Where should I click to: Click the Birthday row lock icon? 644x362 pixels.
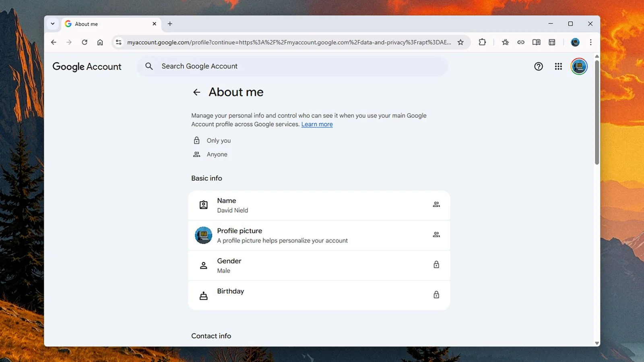pos(436,295)
